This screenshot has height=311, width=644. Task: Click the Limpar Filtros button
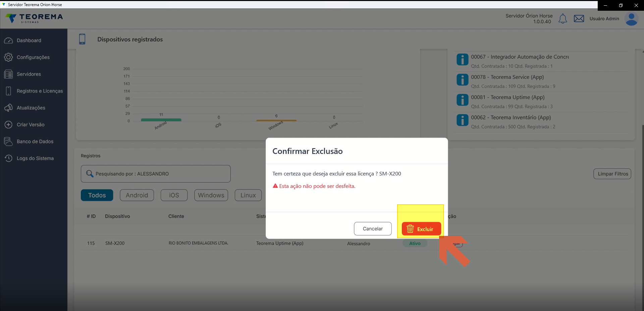coord(612,174)
